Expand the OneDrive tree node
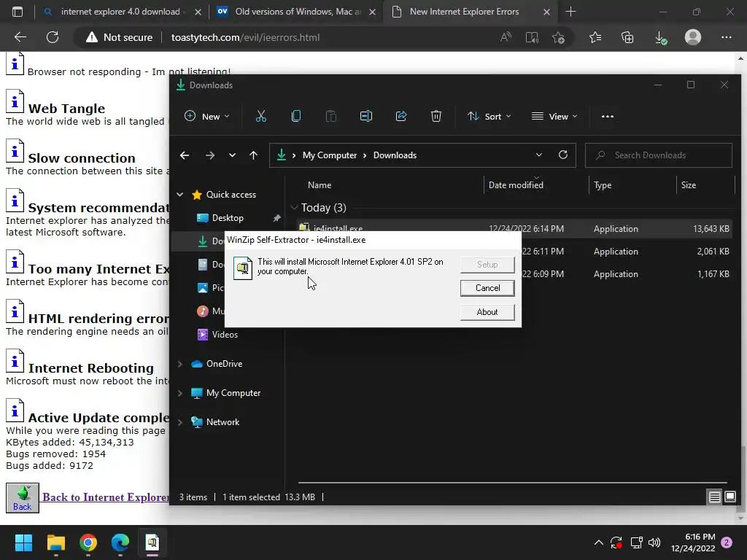Image resolution: width=747 pixels, height=560 pixels. [x=180, y=364]
